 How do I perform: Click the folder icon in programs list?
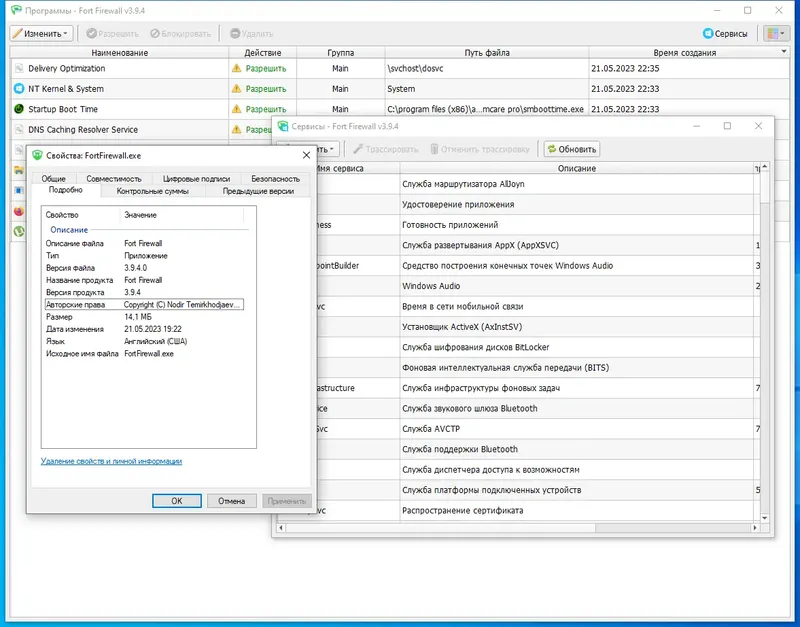pos(19,170)
